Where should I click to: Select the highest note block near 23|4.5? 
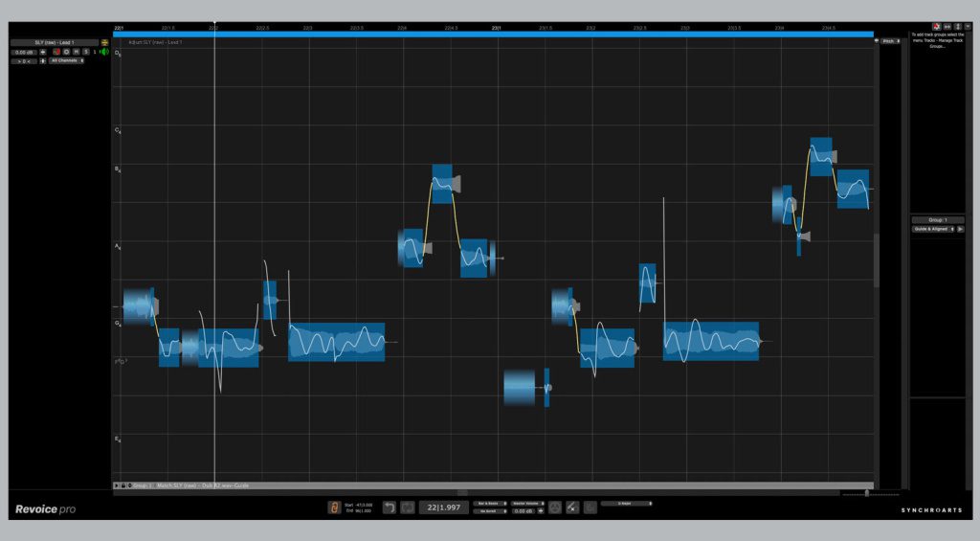821,156
